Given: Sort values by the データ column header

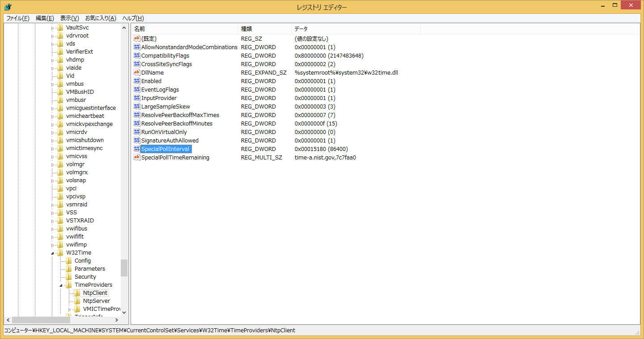Looking at the screenshot, I should click(x=356, y=29).
